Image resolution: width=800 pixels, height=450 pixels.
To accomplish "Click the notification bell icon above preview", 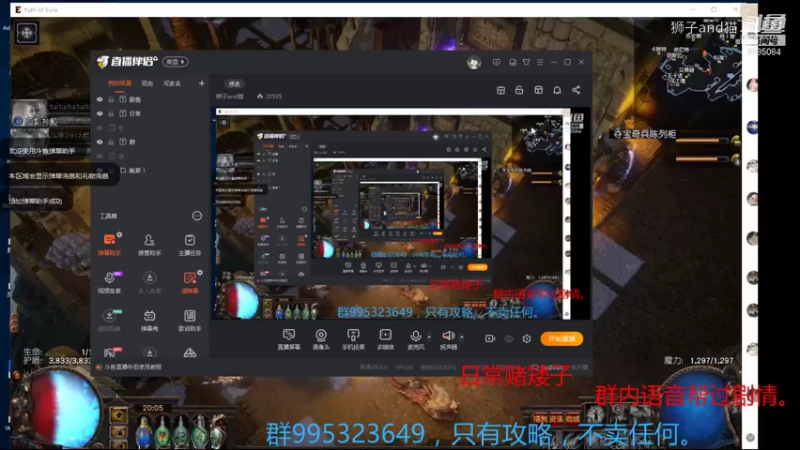I will (x=557, y=90).
